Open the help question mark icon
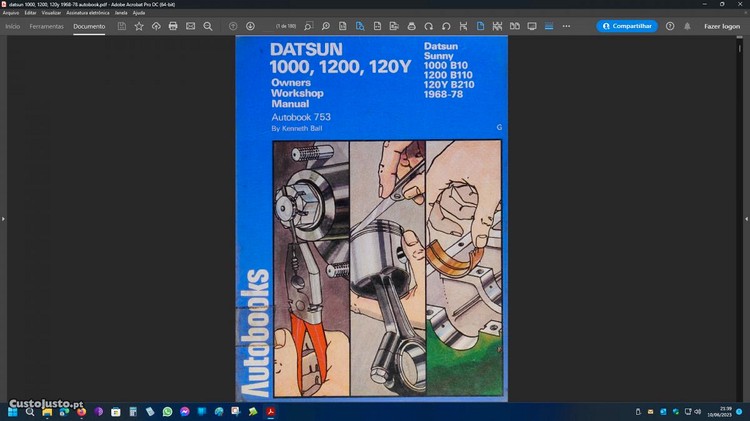This screenshot has height=421, width=750. [x=670, y=26]
